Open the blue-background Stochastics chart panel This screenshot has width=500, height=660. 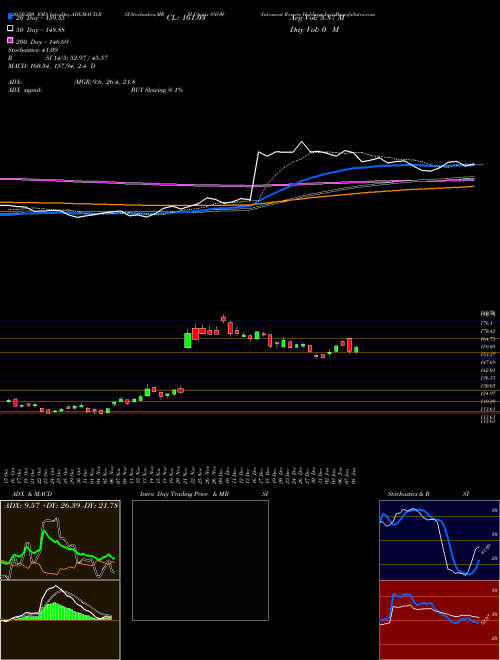point(439,540)
